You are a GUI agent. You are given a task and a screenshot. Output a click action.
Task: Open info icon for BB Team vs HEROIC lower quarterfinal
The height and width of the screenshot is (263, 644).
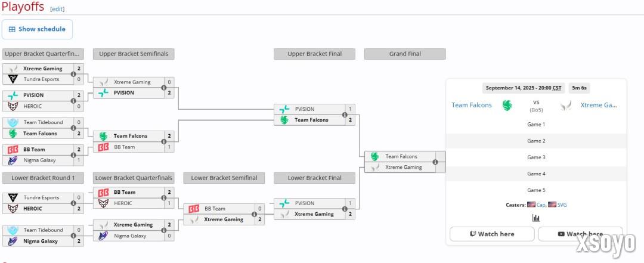tap(163, 197)
